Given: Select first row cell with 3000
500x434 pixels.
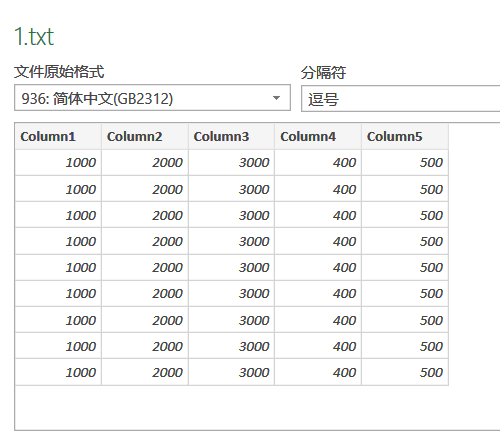Looking at the screenshot, I should tap(231, 162).
